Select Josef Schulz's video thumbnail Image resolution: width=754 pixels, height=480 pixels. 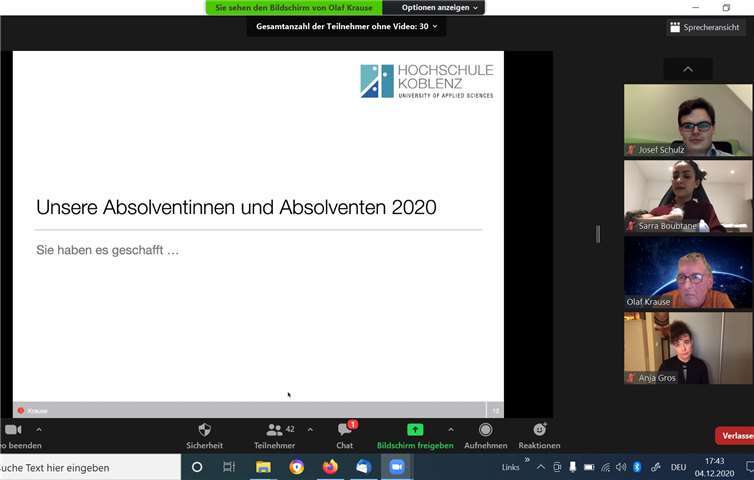point(688,120)
